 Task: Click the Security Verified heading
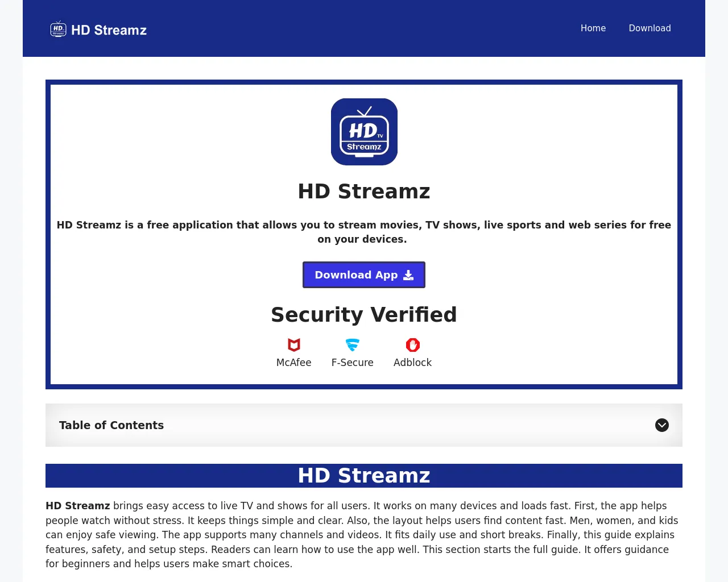(x=364, y=314)
